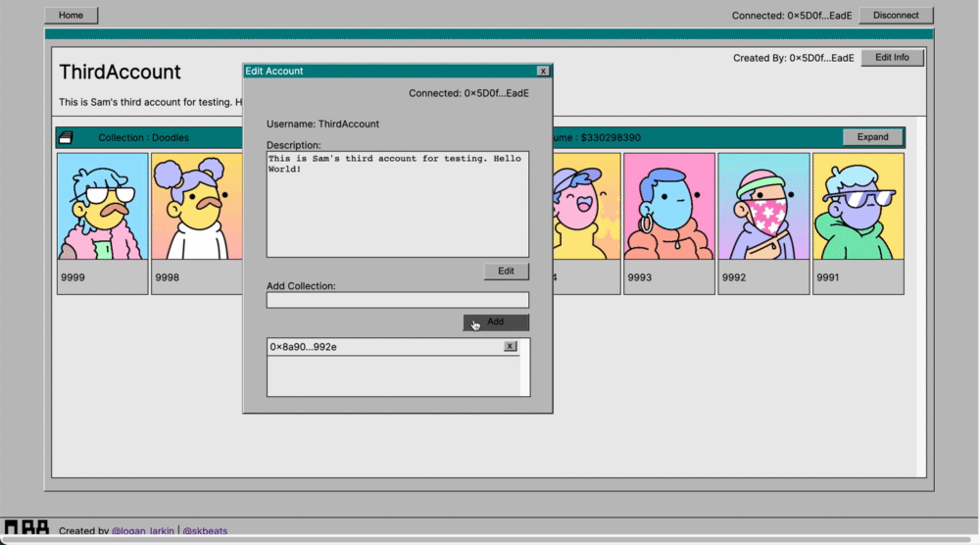
Task: Click into the Description text area
Action: point(398,204)
